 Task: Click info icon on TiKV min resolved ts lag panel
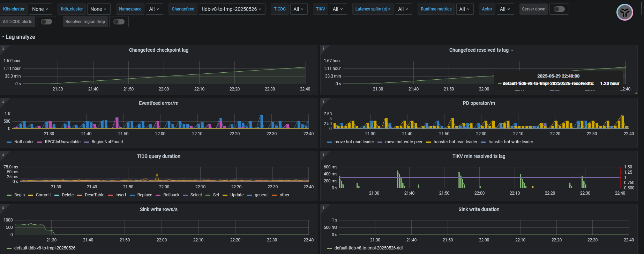click(x=323, y=154)
